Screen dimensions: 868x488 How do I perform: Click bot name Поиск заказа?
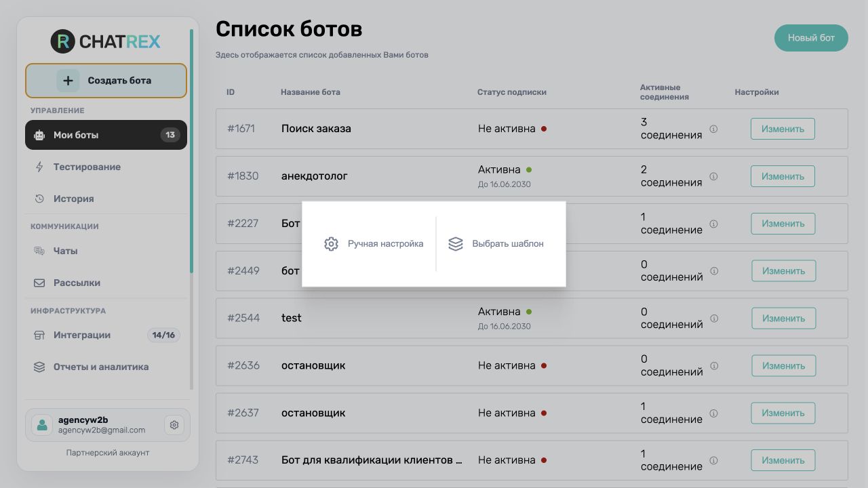pyautogui.click(x=316, y=128)
